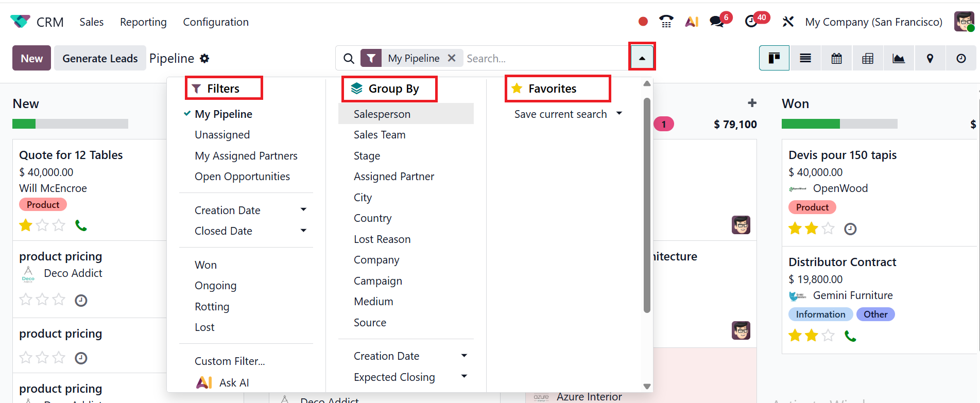This screenshot has width=980, height=403.
Task: Click the VoIP phone icon in navbar
Action: pyautogui.click(x=666, y=22)
